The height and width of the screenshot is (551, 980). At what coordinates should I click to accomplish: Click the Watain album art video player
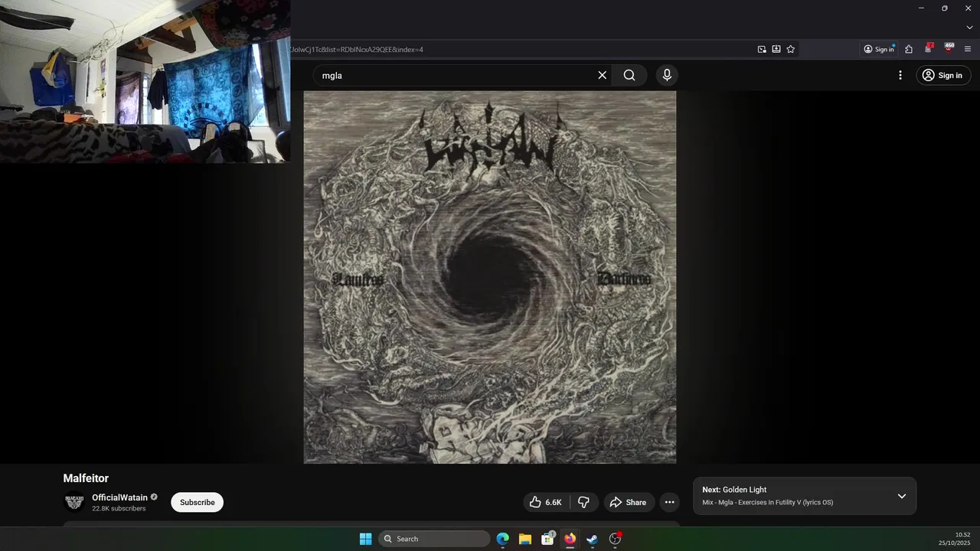point(490,277)
